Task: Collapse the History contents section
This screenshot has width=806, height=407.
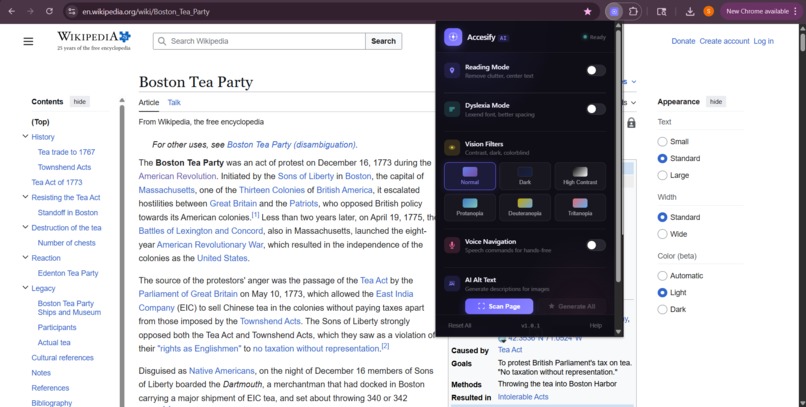Action: point(25,136)
